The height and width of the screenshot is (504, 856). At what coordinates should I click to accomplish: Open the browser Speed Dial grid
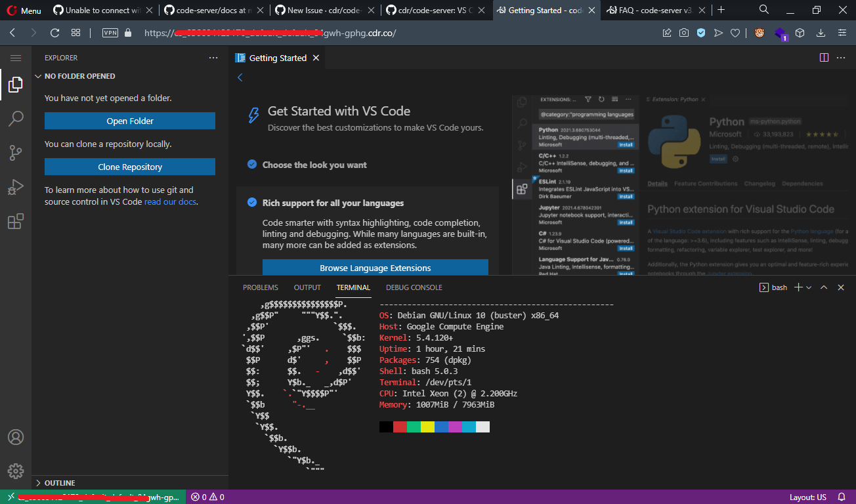click(75, 33)
